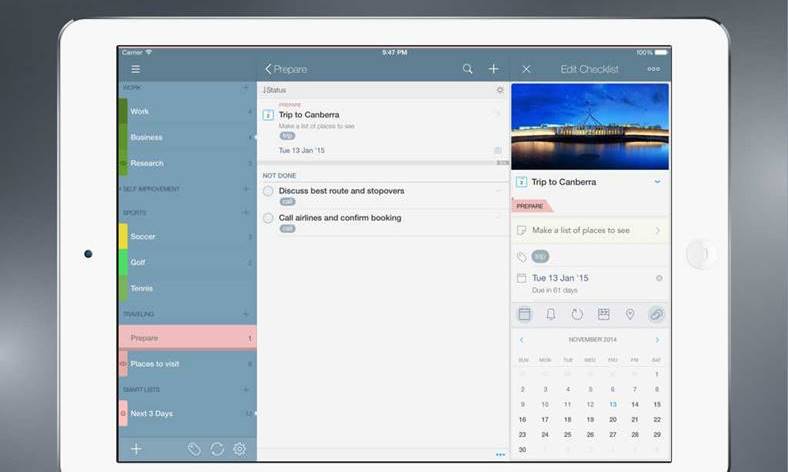The width and height of the screenshot is (788, 472).
Task: Select Places to visit list
Action: (154, 364)
